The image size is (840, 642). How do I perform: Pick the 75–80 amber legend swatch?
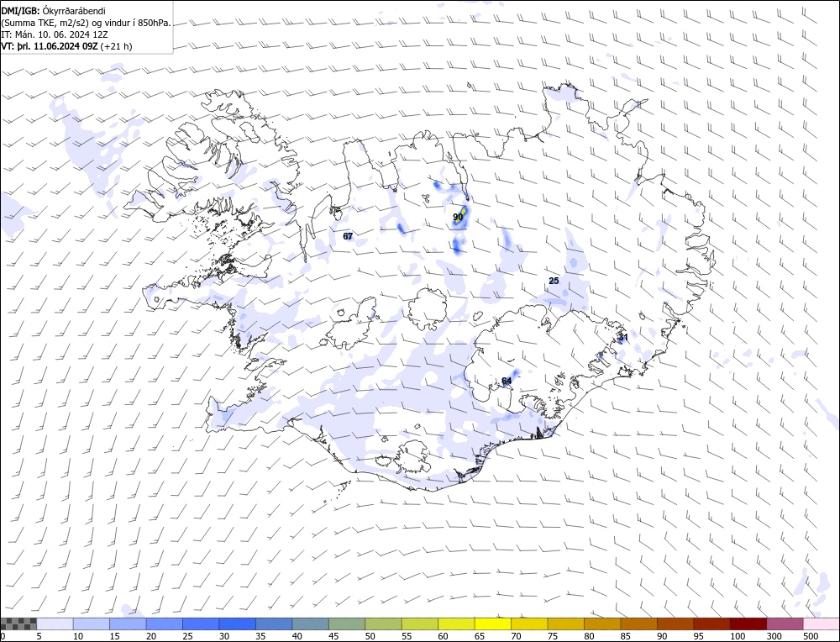[x=565, y=624]
